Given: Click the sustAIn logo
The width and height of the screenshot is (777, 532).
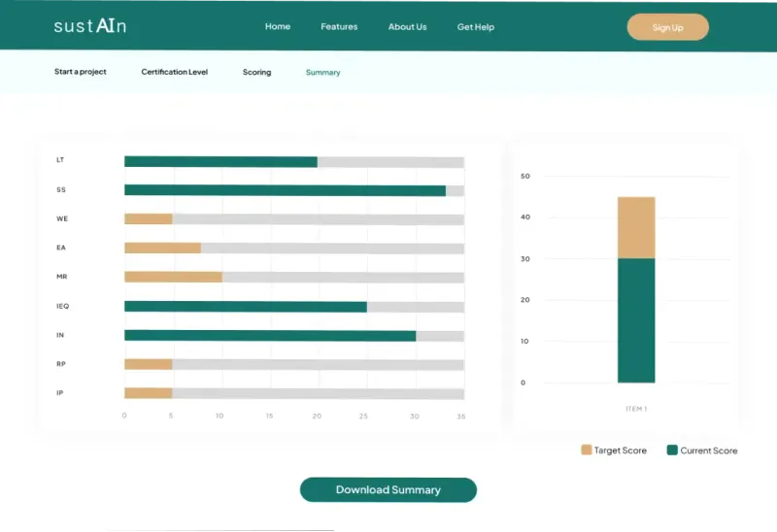Looking at the screenshot, I should [89, 26].
